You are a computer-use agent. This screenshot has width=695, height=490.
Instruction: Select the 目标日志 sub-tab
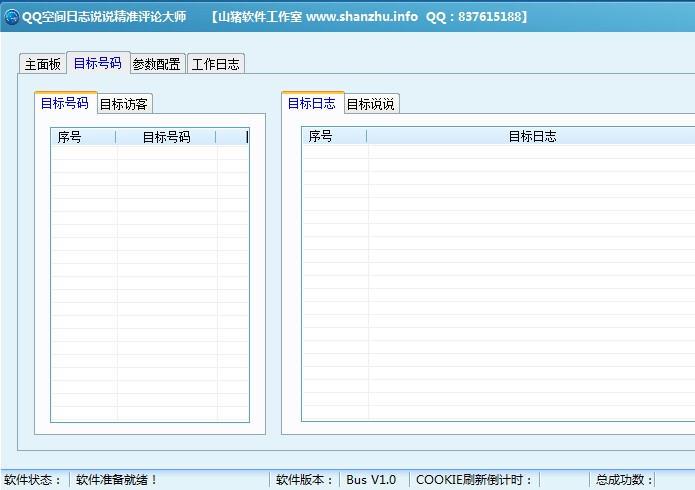(312, 103)
